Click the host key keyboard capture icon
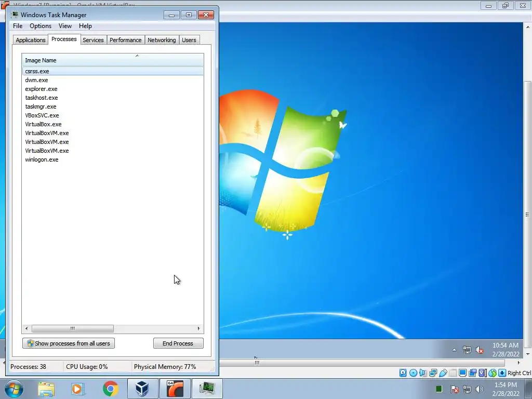This screenshot has width=532, height=399. (x=502, y=373)
